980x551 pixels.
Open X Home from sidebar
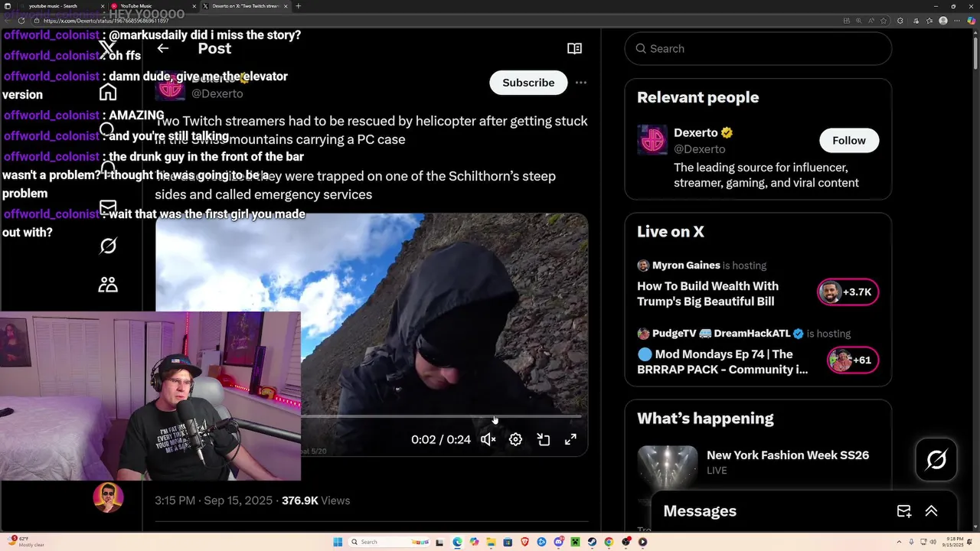[x=108, y=92]
